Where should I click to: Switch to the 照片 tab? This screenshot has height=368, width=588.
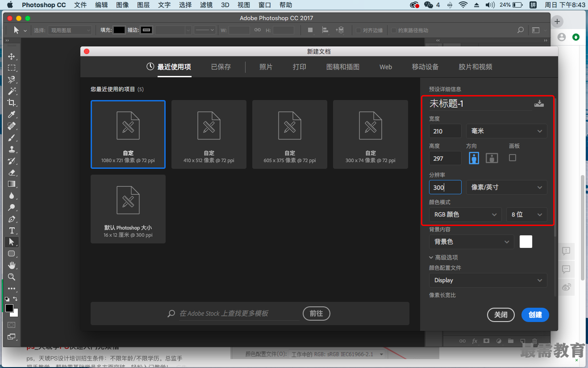[x=266, y=67]
